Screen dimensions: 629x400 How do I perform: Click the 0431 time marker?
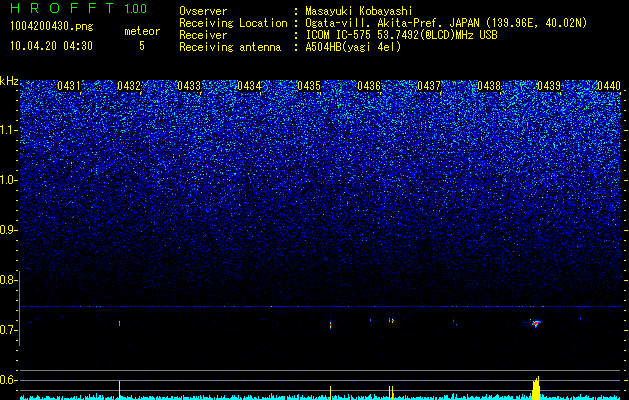coord(69,86)
